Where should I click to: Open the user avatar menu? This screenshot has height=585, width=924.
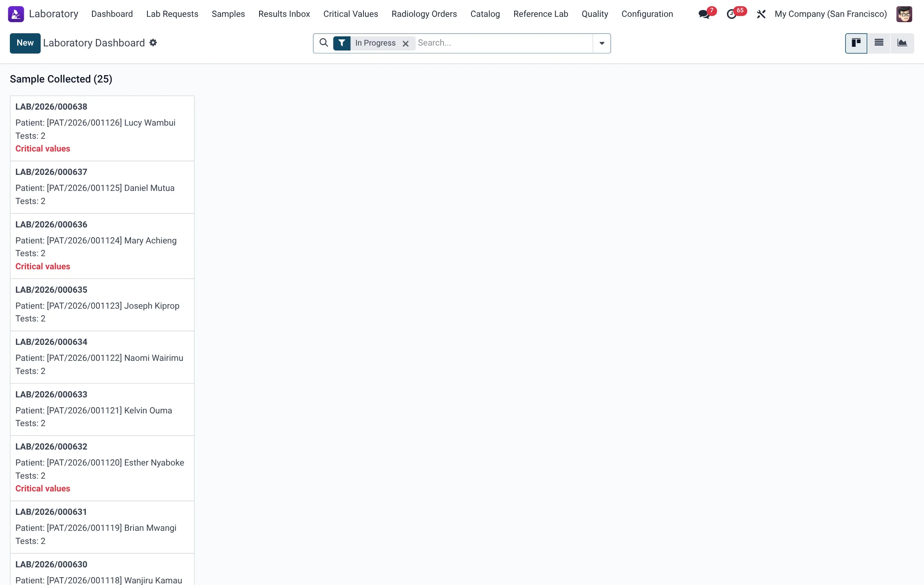tap(904, 14)
